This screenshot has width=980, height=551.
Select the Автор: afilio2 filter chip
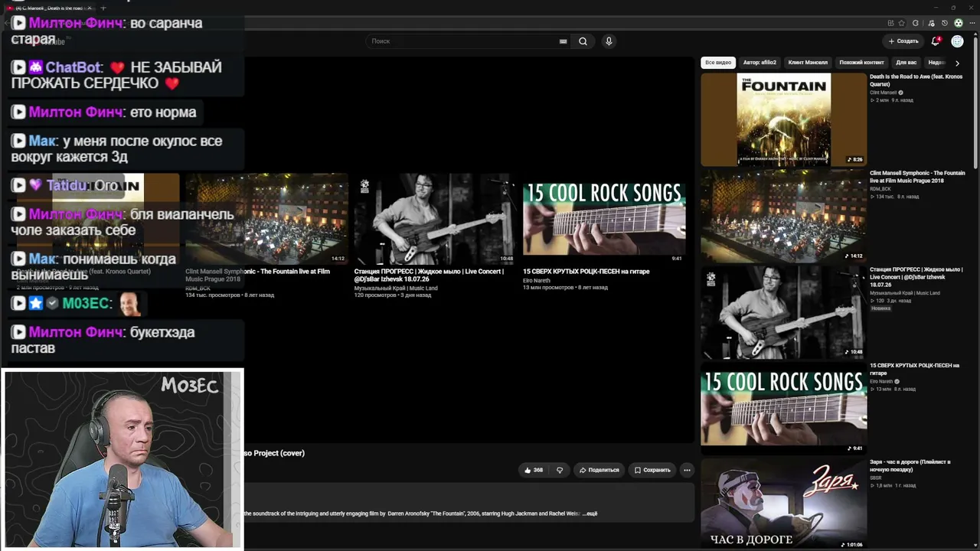click(x=759, y=63)
